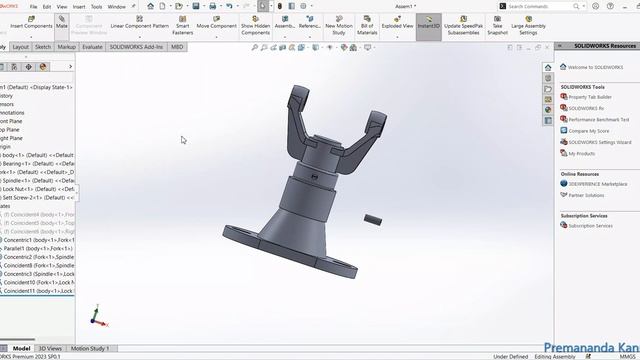The width and height of the screenshot is (640, 360).
Task: Switch to the MBD tab
Action: pyautogui.click(x=177, y=47)
